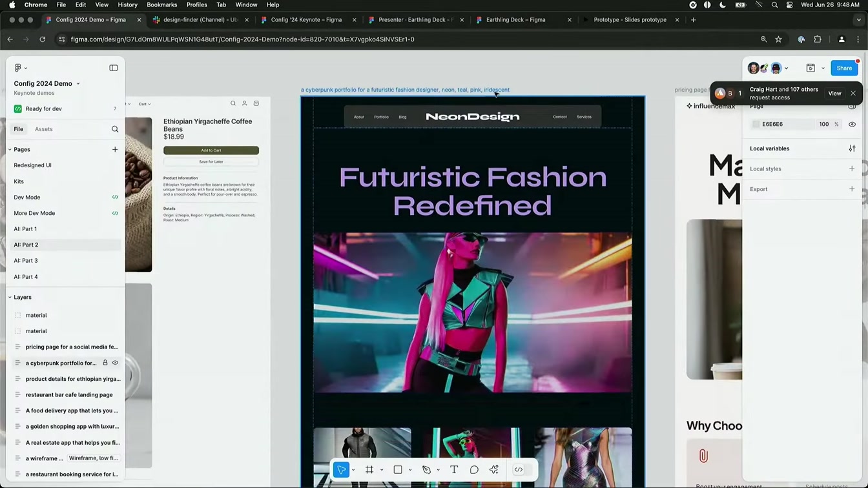This screenshot has width=868, height=488.
Task: Collapse the Layers section
Action: tap(10, 298)
